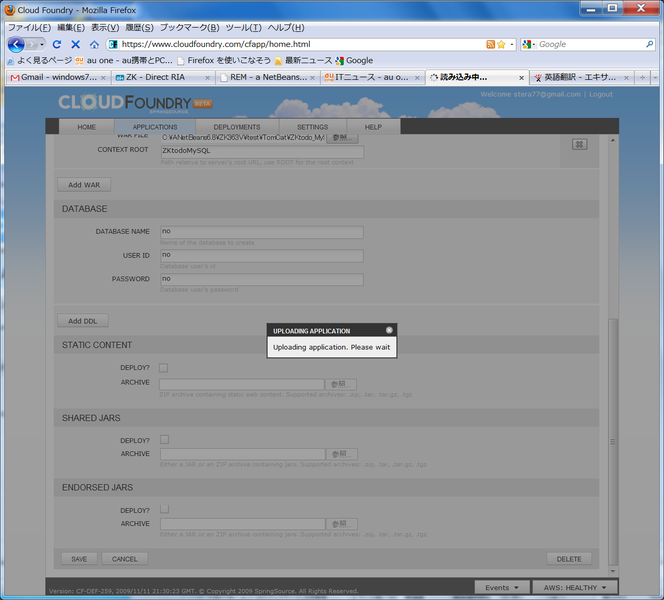Open the ブックマーク(B) menu

coord(189,28)
